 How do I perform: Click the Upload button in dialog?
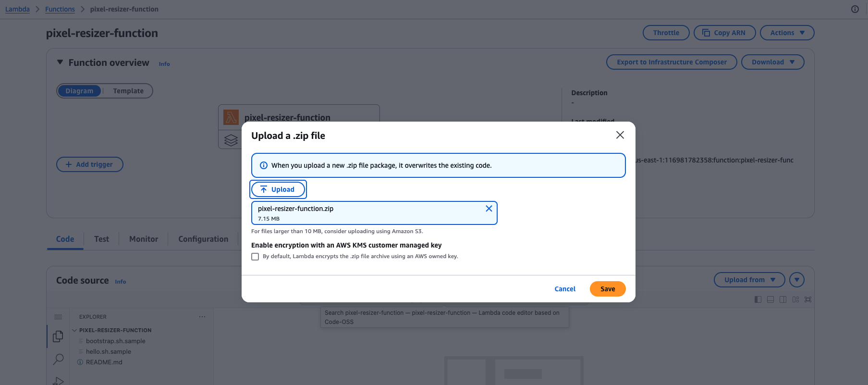click(x=278, y=189)
